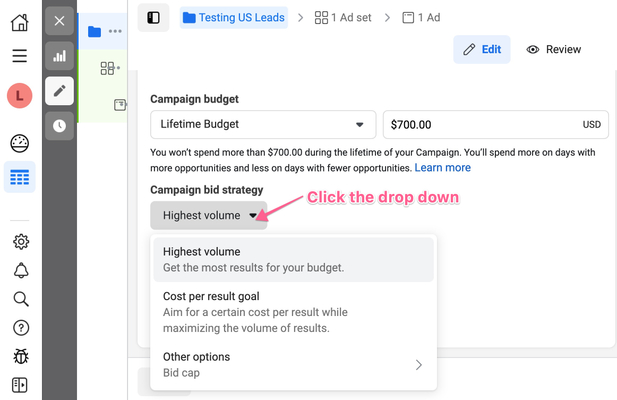Viewport: 617px width, 400px height.
Task: Open the performance bar chart panel
Action: click(x=59, y=57)
